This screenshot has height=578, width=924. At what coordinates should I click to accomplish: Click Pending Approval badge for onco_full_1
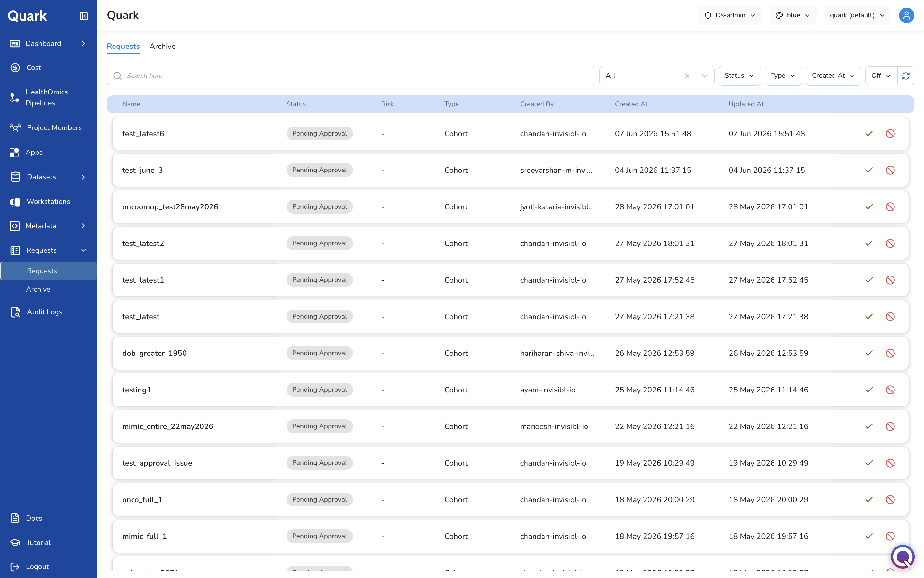point(319,500)
